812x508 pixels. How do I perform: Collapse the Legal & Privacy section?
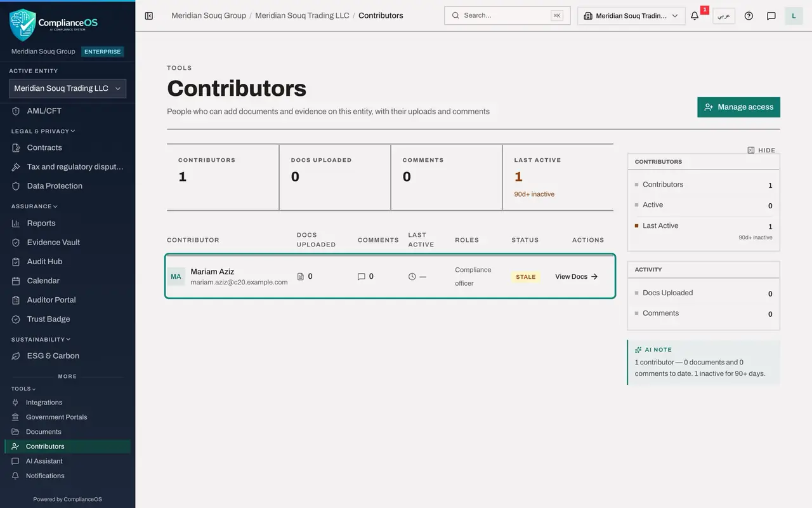pos(43,131)
